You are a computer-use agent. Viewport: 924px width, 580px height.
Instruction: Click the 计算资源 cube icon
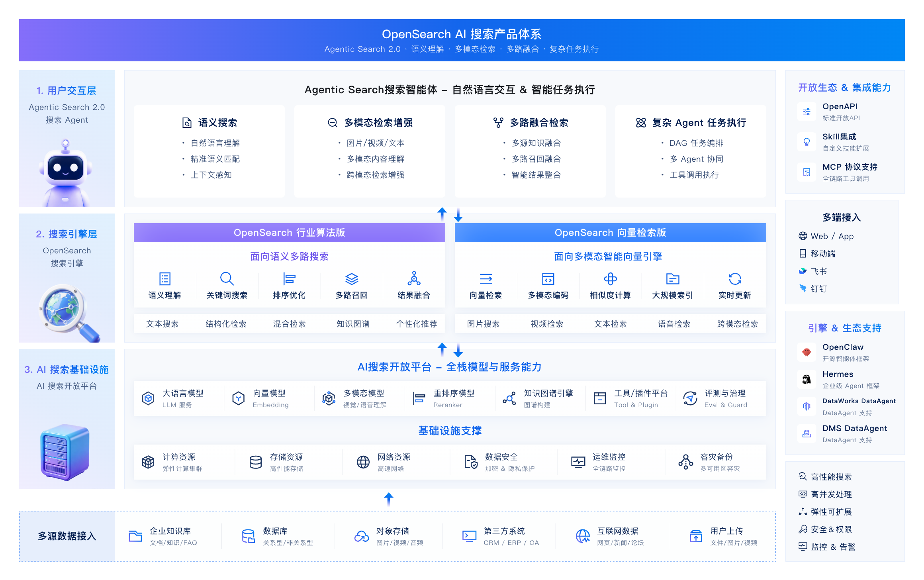pyautogui.click(x=148, y=462)
